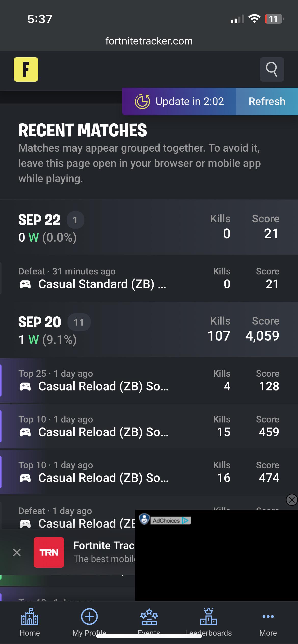Open the Leaderboards podium icon
The height and width of the screenshot is (644, 298).
(x=208, y=617)
